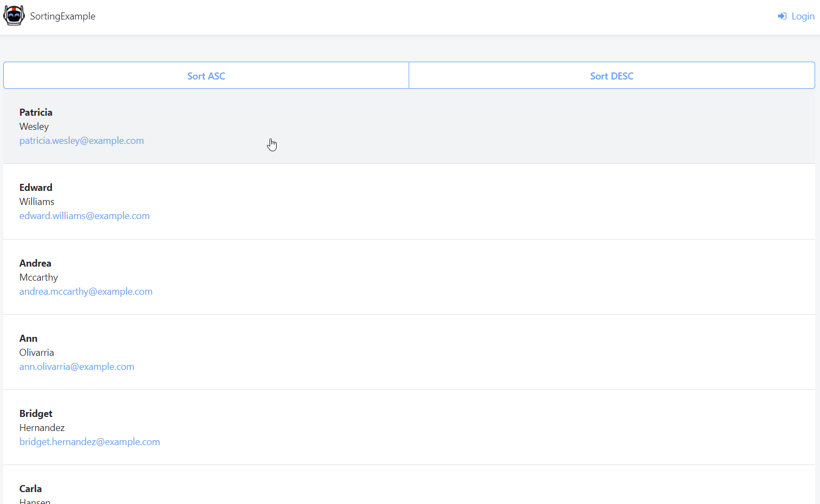Open andrea.mccarthy@example.com email link
Image resolution: width=820 pixels, height=504 pixels.
[86, 291]
